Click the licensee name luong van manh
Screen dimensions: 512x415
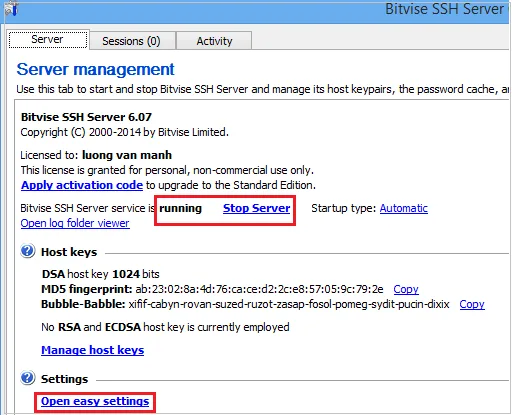[127, 155]
